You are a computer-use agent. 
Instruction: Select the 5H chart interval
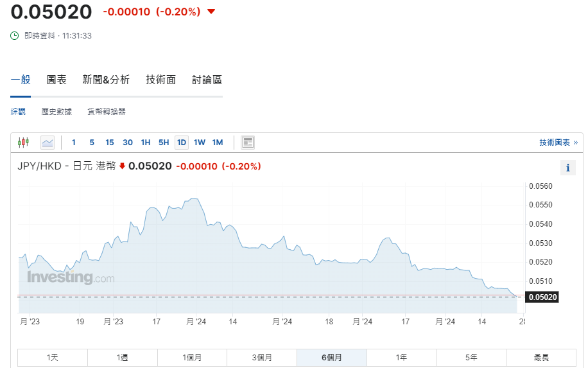click(x=164, y=143)
